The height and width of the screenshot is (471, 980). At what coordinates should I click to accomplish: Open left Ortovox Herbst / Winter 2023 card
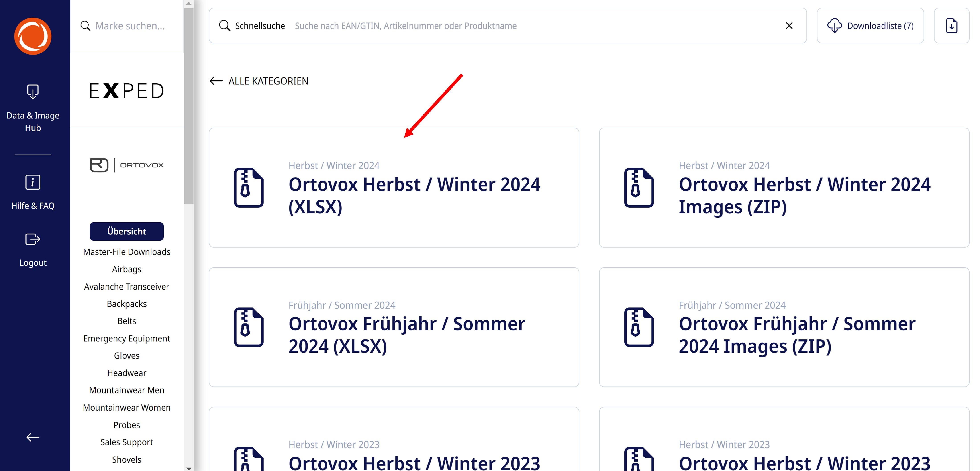pyautogui.click(x=394, y=439)
